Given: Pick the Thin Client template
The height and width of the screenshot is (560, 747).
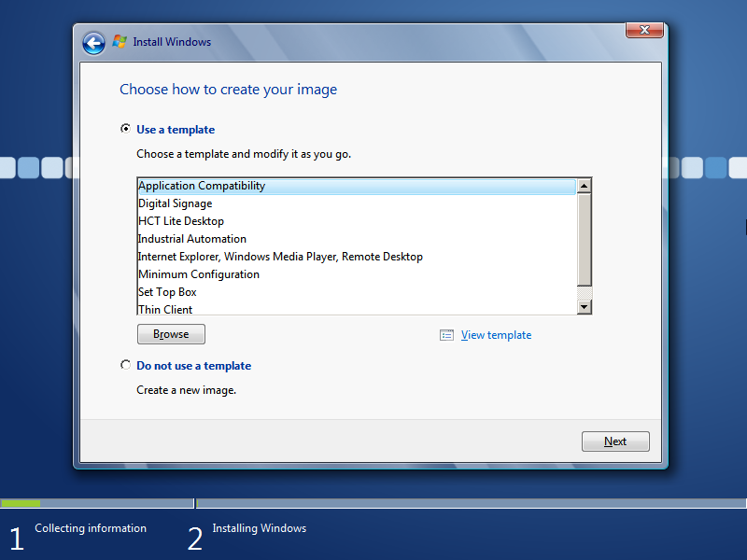Looking at the screenshot, I should pos(357,309).
